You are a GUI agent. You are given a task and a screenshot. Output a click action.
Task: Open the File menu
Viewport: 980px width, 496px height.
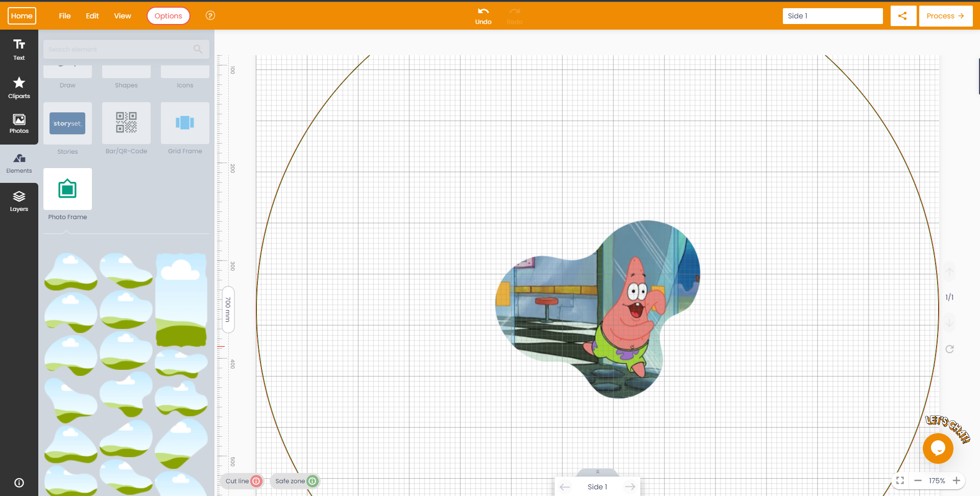tap(65, 16)
